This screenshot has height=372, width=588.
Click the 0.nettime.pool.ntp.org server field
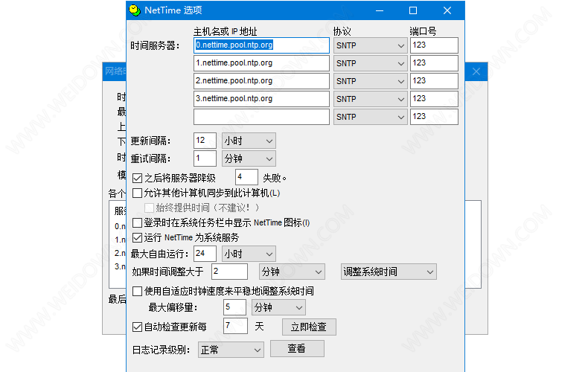pos(261,45)
